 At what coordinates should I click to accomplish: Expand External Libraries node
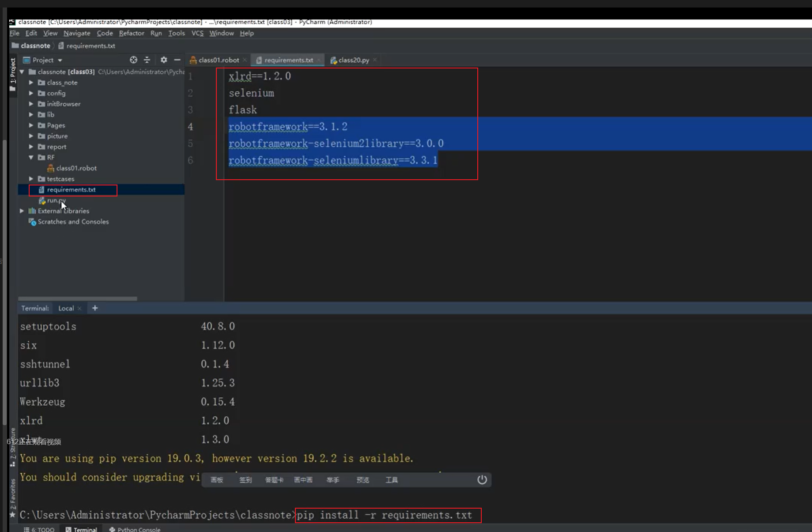point(22,211)
